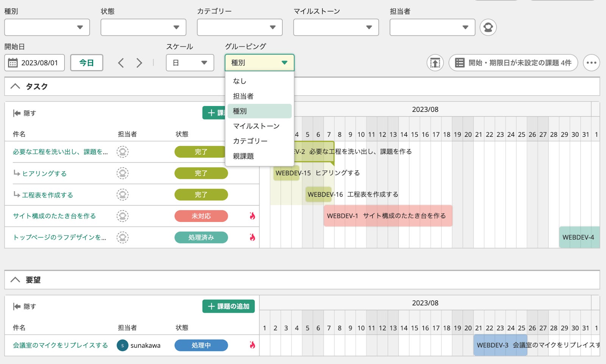Click WEBDEV-3 blue Gantt bar
This screenshot has height=364, width=606.
(500, 345)
